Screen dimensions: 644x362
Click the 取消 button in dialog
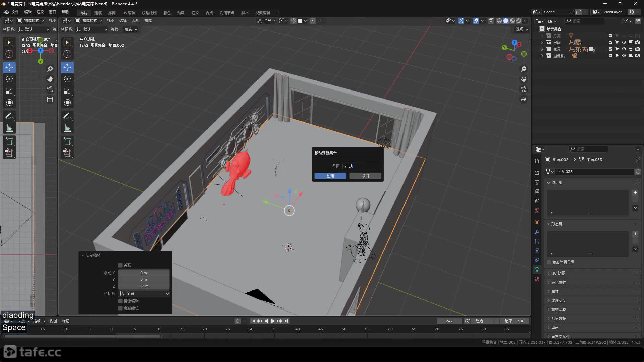pyautogui.click(x=365, y=176)
